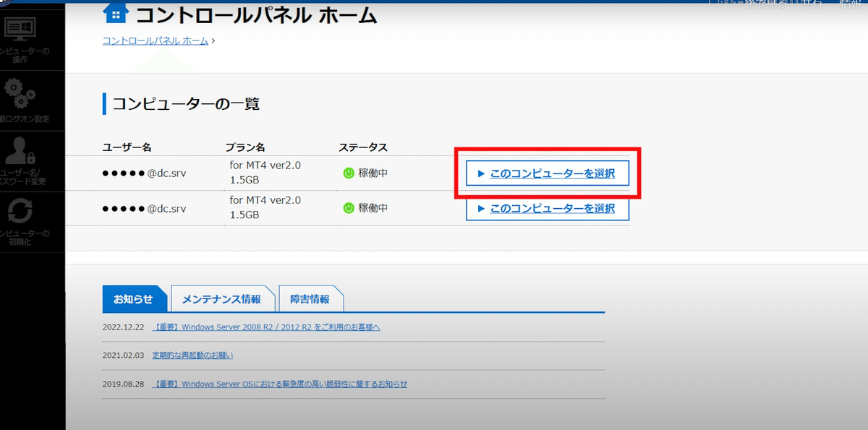This screenshot has height=430, width=868.
Task: Click the first row's for MT4 ver2.0 plan cell
Action: pyautogui.click(x=265, y=172)
